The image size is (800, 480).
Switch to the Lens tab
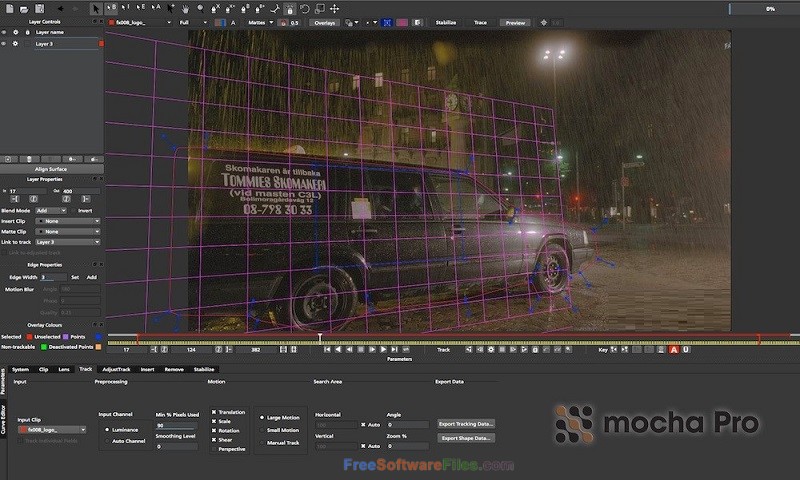tap(64, 369)
